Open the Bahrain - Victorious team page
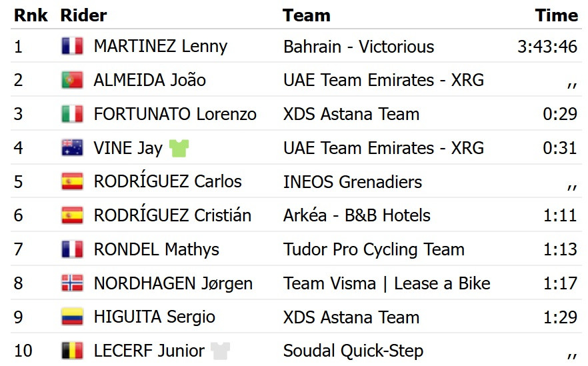 359,47
